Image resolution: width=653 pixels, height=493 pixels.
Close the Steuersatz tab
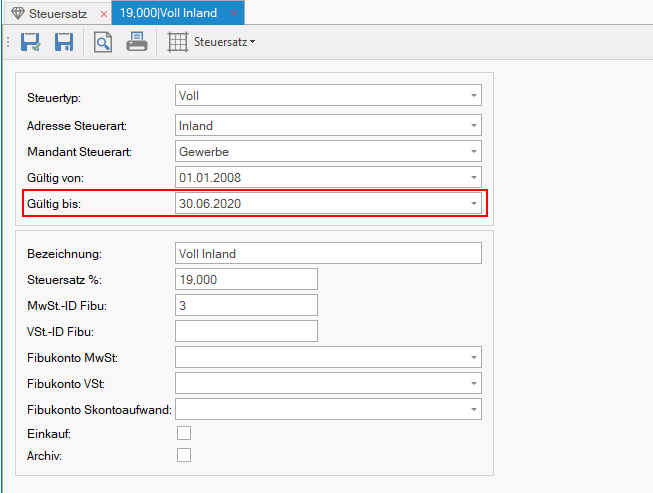104,14
